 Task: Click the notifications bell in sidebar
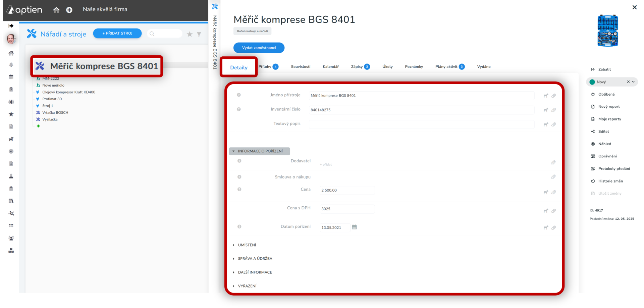[x=11, y=65]
